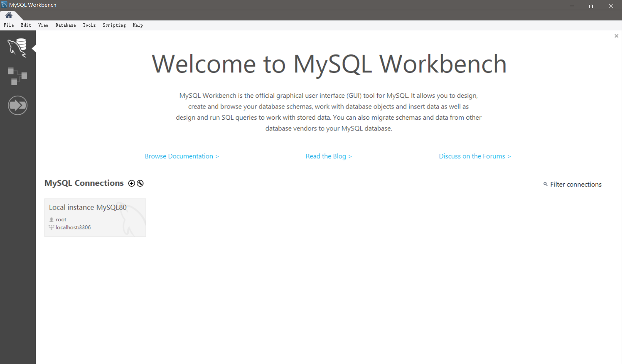Image resolution: width=622 pixels, height=364 pixels.
Task: Click the Filter connections search icon
Action: (x=545, y=184)
